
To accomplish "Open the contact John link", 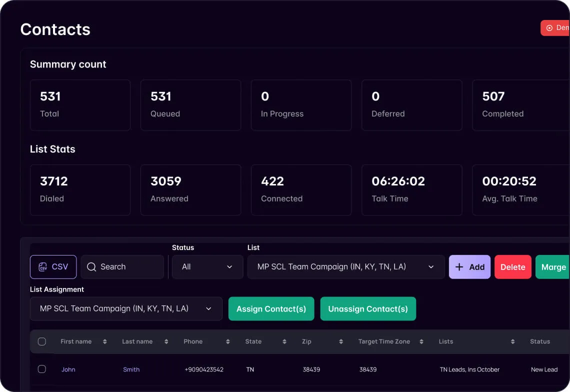I will pyautogui.click(x=68, y=369).
